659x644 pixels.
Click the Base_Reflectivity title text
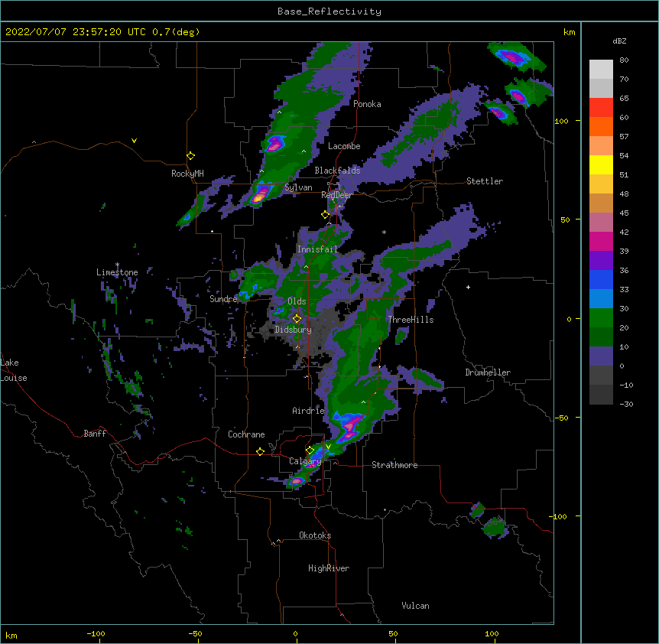[329, 11]
